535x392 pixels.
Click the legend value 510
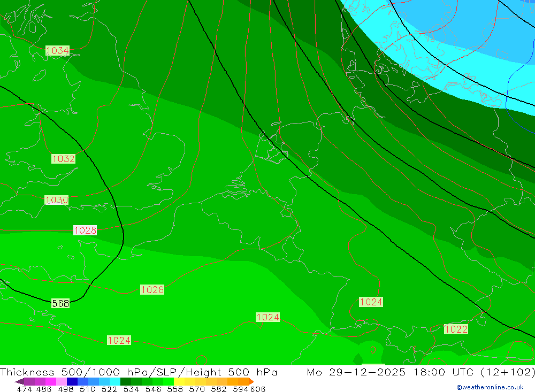87,389
